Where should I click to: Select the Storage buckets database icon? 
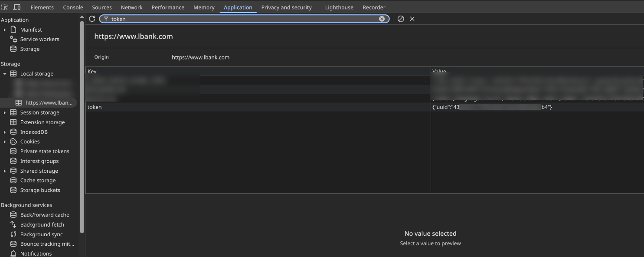pyautogui.click(x=13, y=190)
